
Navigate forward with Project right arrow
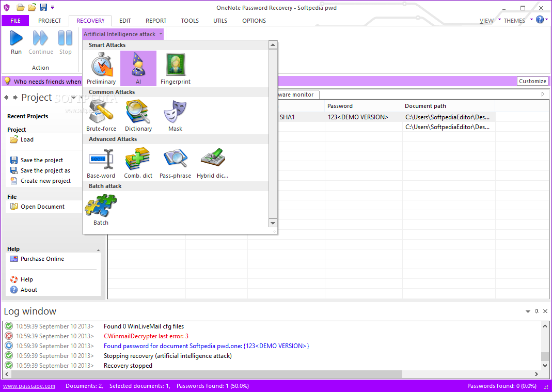click(15, 97)
